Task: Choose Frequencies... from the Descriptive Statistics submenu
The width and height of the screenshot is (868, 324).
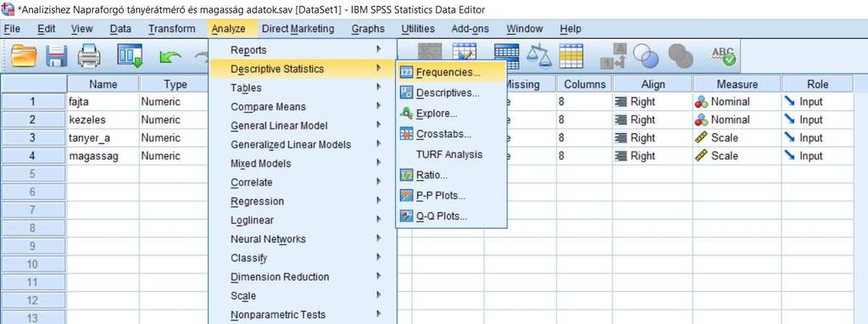Action: [451, 73]
